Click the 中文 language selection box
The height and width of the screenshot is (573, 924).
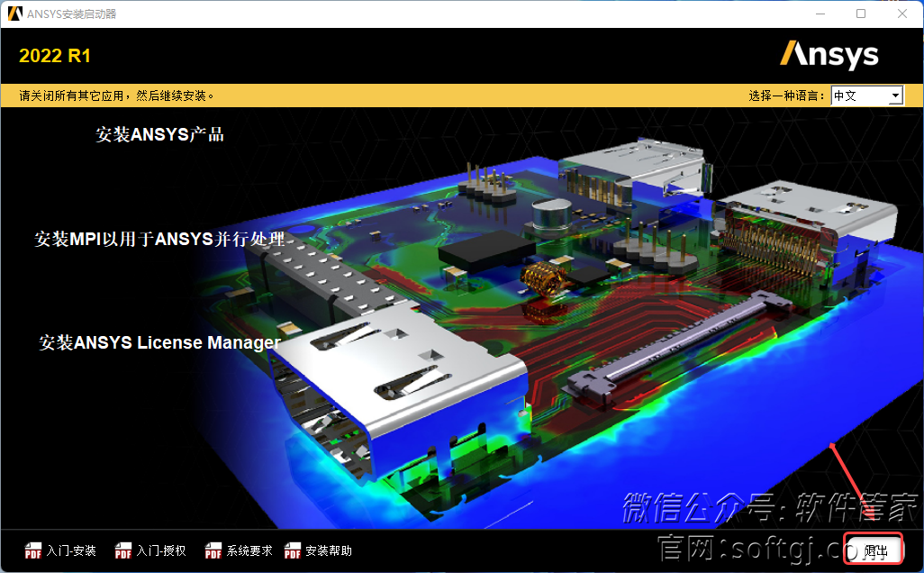click(x=859, y=95)
